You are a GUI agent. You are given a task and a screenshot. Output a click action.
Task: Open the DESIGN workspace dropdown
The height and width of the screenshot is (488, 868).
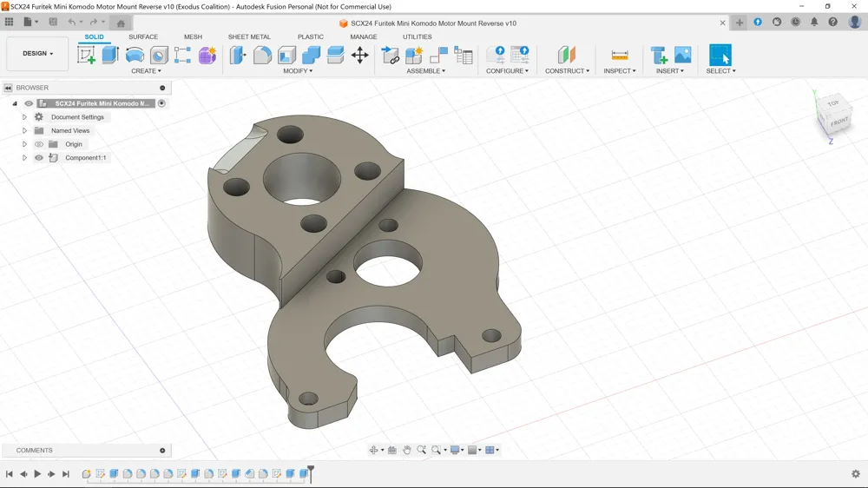[x=37, y=54]
